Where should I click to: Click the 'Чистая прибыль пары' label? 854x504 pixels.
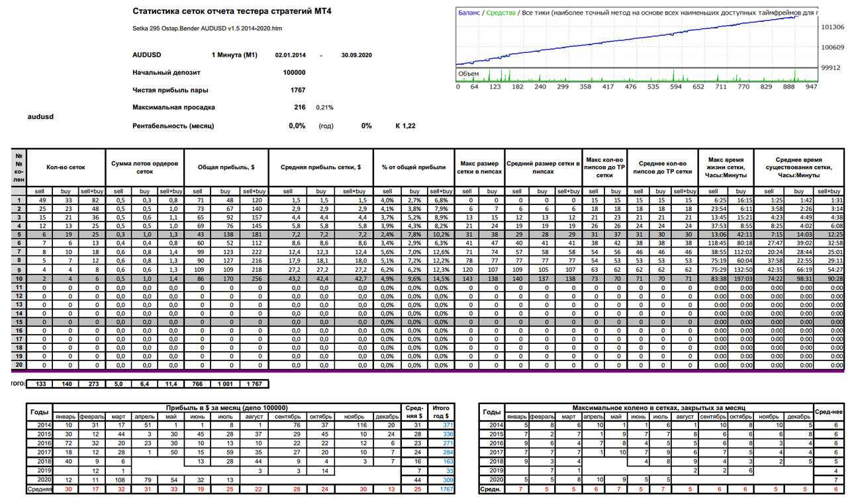[170, 90]
